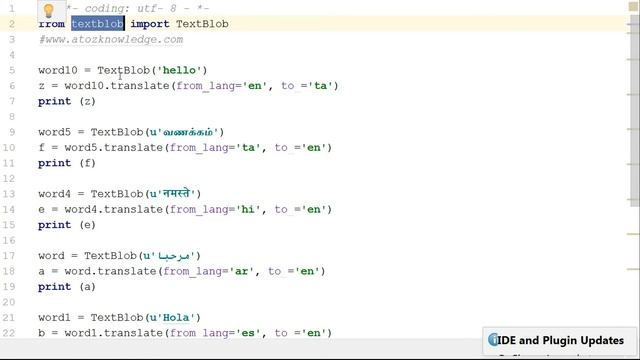
Task: Click the variable word1 on line 21
Action: (54, 318)
